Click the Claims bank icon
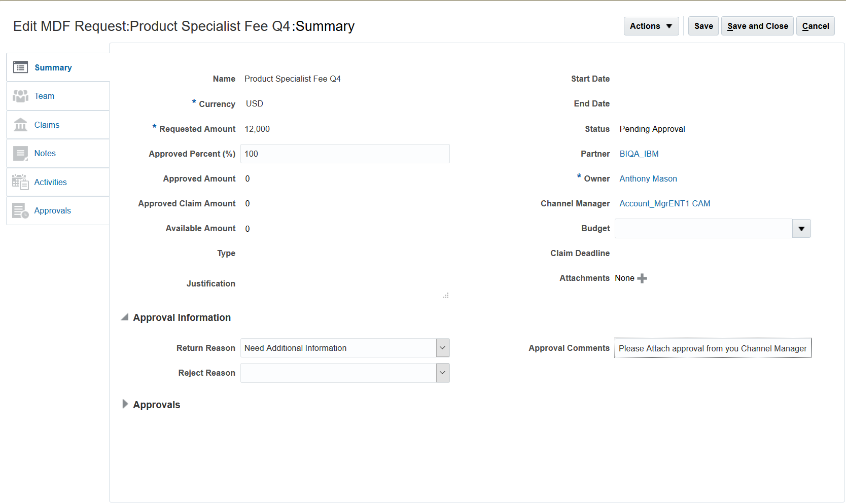 [x=20, y=125]
